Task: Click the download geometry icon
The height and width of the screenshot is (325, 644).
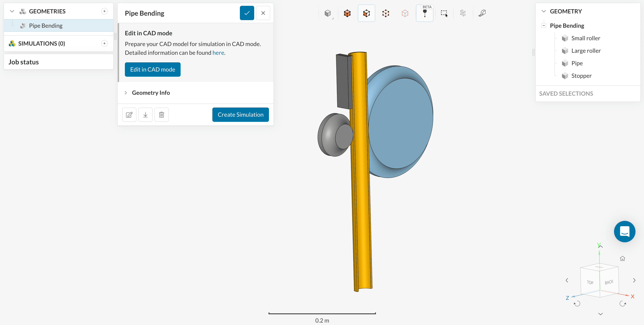Action: click(145, 115)
